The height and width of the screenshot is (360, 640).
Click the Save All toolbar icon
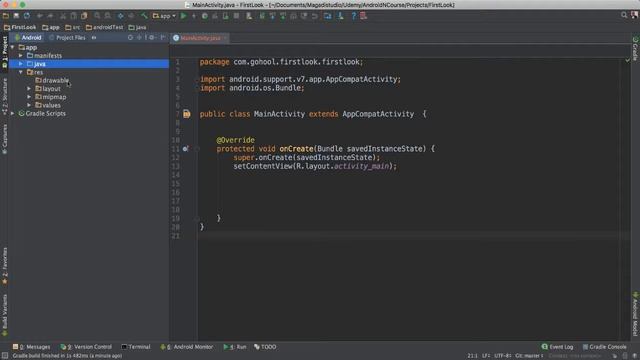coord(16,16)
